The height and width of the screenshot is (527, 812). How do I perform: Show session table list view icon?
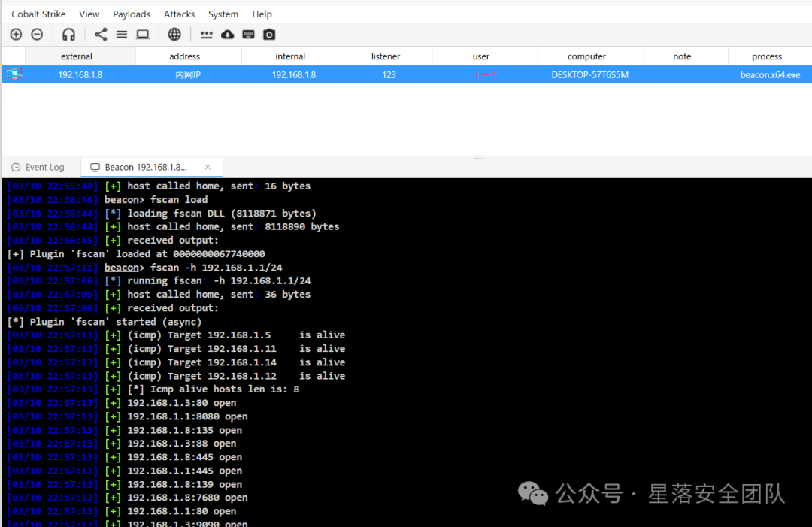pos(122,34)
